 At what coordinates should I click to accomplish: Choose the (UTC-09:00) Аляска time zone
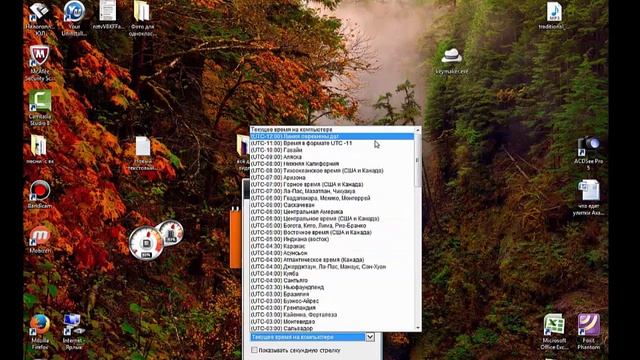point(332,157)
